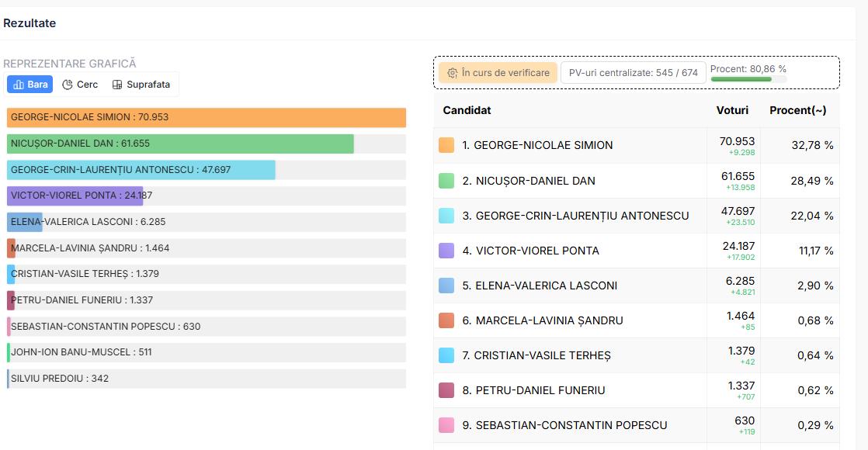Select the Suprafata chart view
The width and height of the screenshot is (868, 450).
tap(141, 85)
